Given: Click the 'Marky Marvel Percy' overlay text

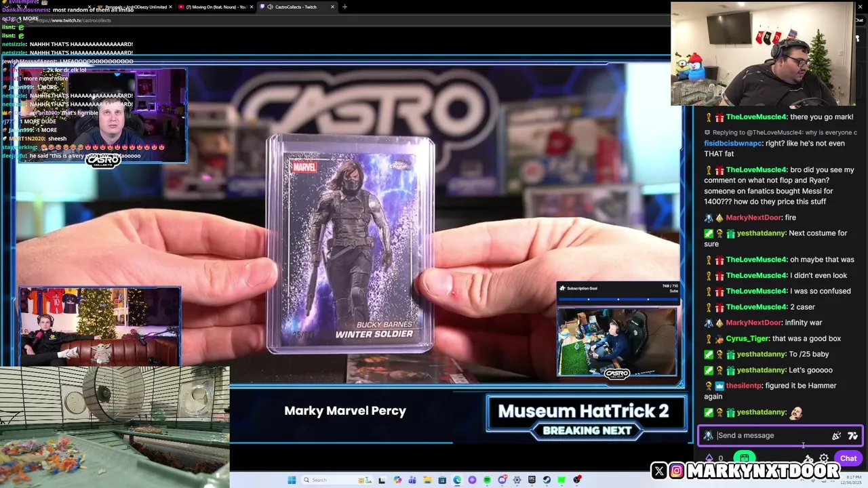Looking at the screenshot, I should 345,411.
